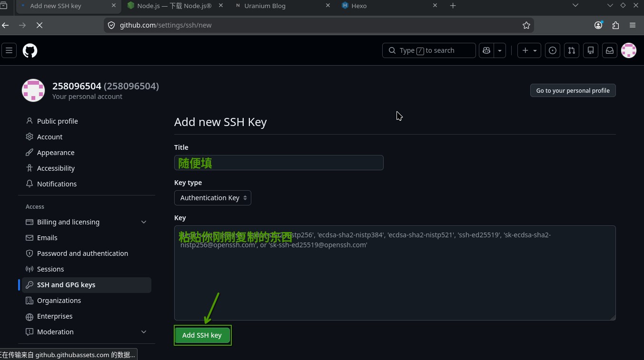Screen dimensions: 644x360
Task: Click the Emails envelope icon
Action: (x=30, y=237)
